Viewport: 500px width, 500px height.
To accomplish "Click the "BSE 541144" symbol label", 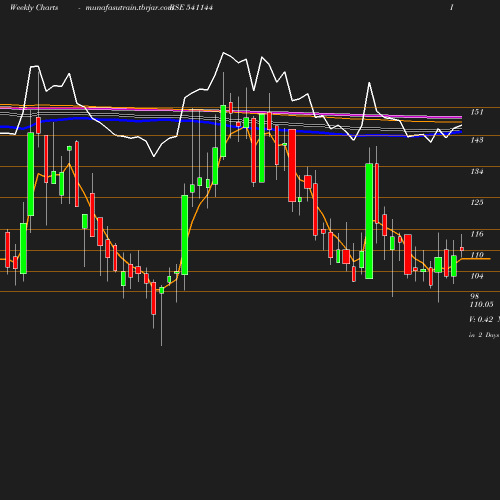I will [x=192, y=7].
